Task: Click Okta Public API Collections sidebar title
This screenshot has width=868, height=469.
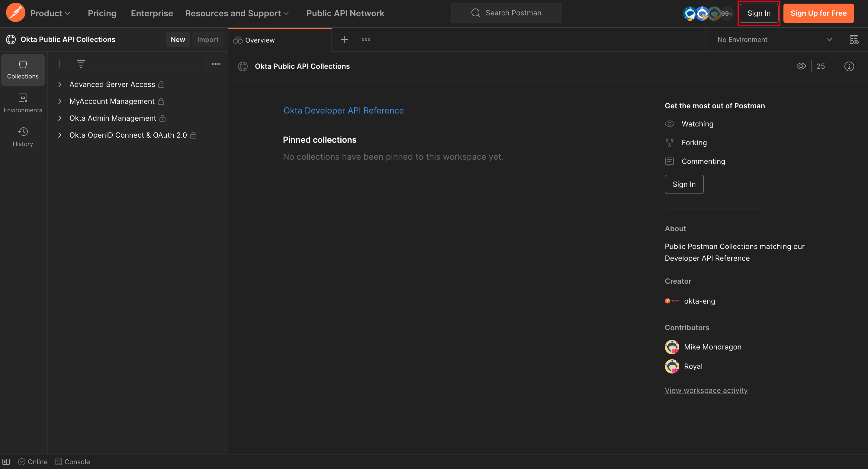Action: (x=68, y=40)
